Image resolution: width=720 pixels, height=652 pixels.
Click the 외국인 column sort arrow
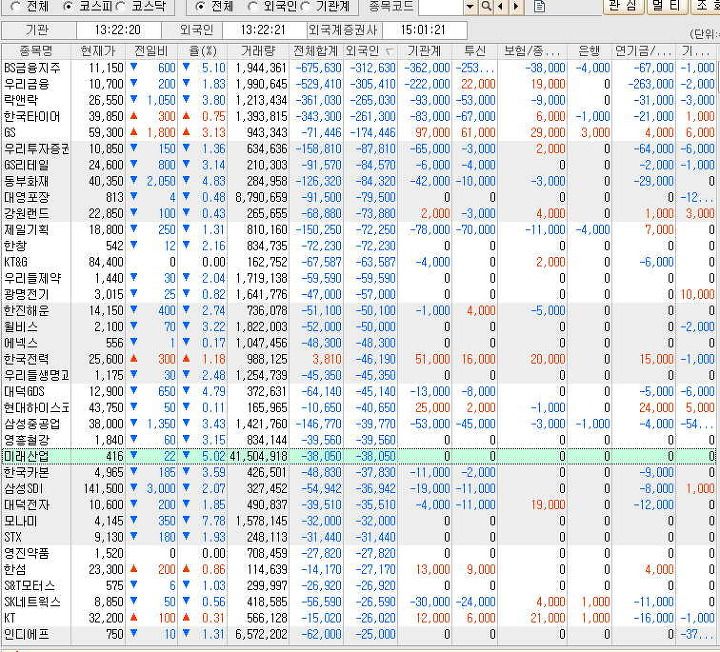388,51
